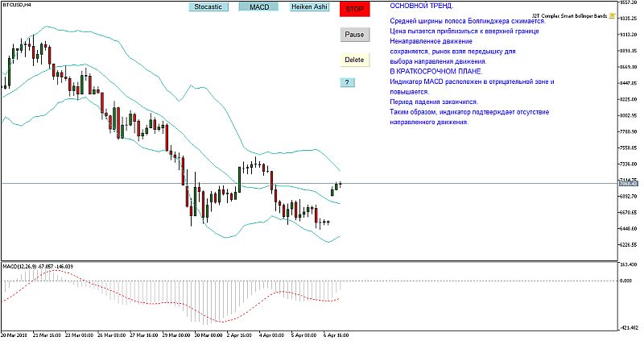This screenshot has height=341, width=644.
Task: Click the '6 Apr 16:00' time axis label
Action: pyautogui.click(x=336, y=335)
